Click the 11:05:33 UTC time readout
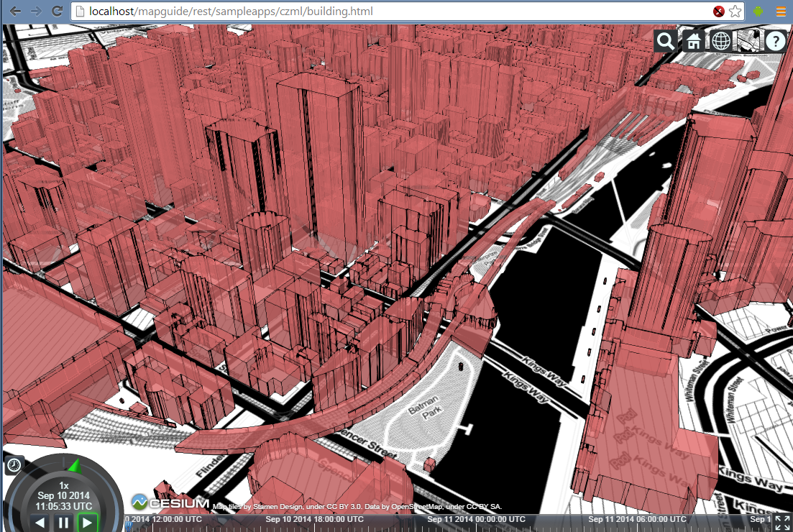This screenshot has height=532, width=793. tap(64, 505)
